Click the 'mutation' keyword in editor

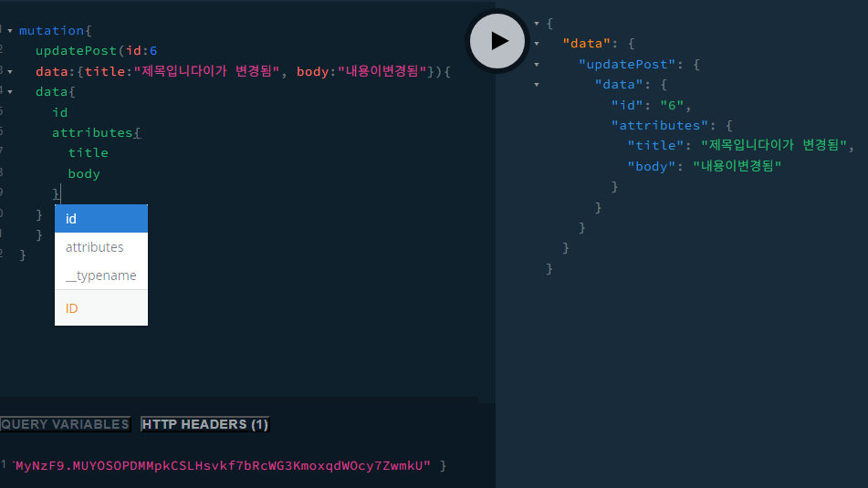point(51,30)
